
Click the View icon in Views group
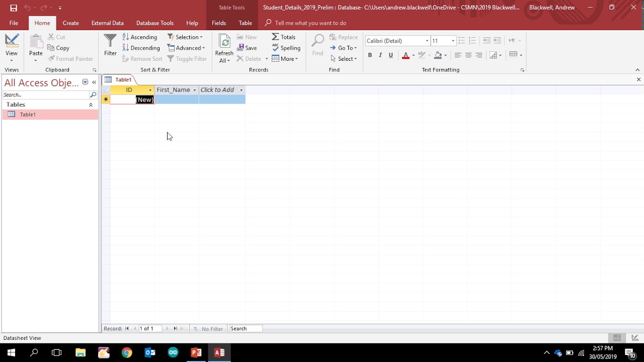tap(11, 42)
